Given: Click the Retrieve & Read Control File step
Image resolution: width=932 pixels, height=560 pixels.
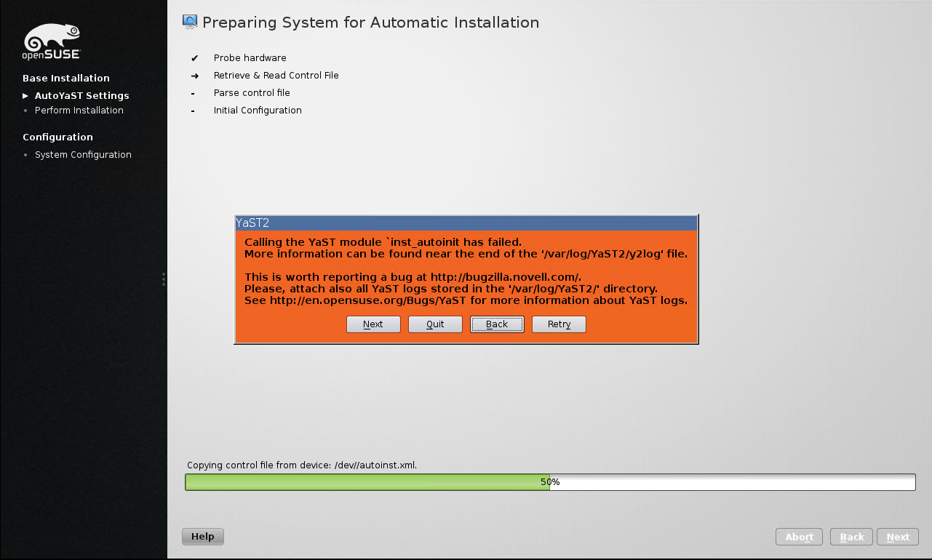Looking at the screenshot, I should pyautogui.click(x=276, y=76).
